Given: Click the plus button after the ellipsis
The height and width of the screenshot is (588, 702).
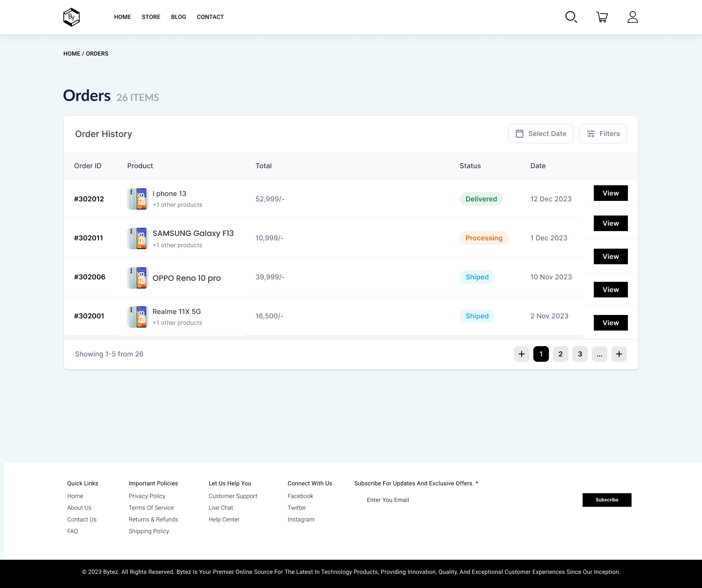Looking at the screenshot, I should point(619,354).
